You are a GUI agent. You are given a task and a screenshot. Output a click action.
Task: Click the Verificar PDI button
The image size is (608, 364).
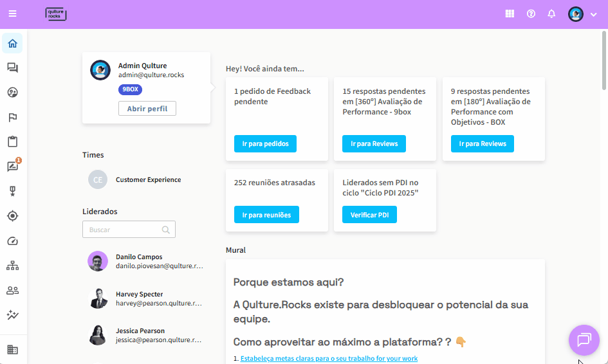(x=369, y=215)
